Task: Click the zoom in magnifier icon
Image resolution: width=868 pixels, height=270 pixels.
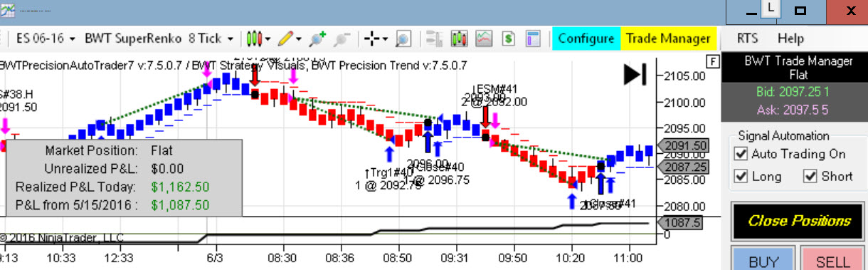Action: pyautogui.click(x=318, y=38)
